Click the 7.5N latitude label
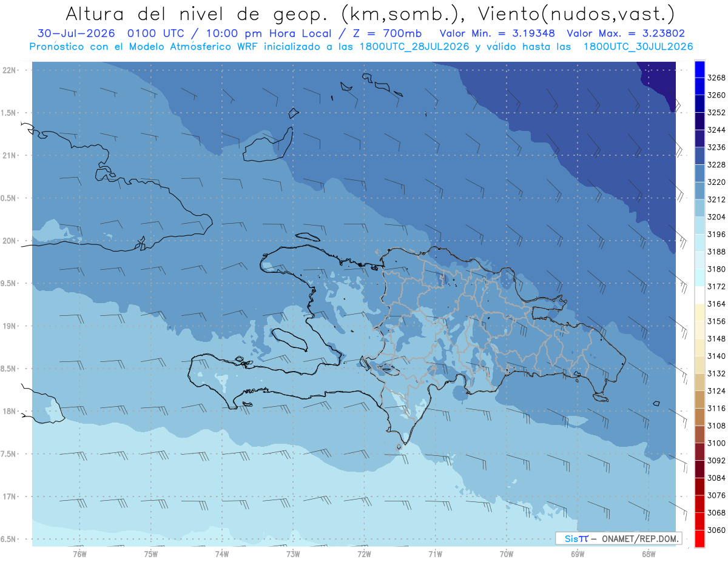The height and width of the screenshot is (562, 728). click(8, 454)
